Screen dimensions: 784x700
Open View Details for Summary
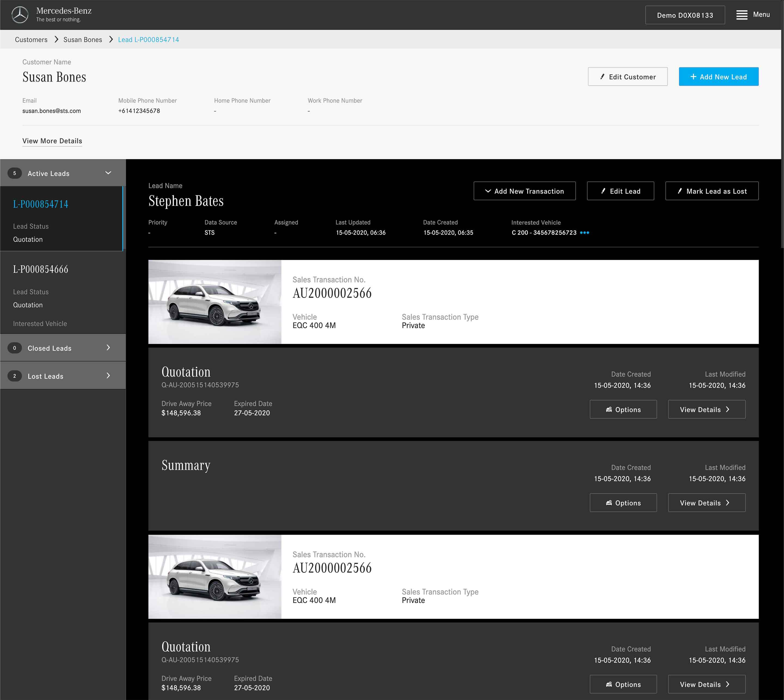(x=707, y=503)
